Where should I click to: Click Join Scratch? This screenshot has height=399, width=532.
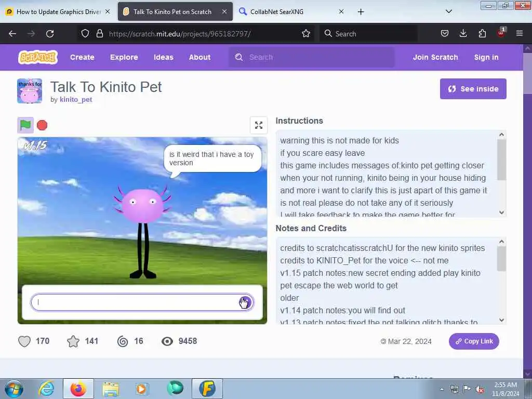(435, 57)
